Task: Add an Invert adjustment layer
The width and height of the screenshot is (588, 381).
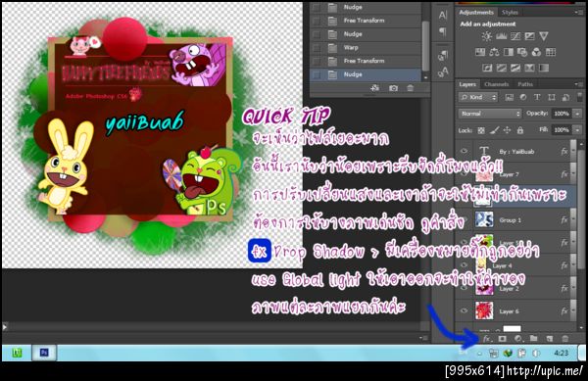Action: (x=487, y=68)
